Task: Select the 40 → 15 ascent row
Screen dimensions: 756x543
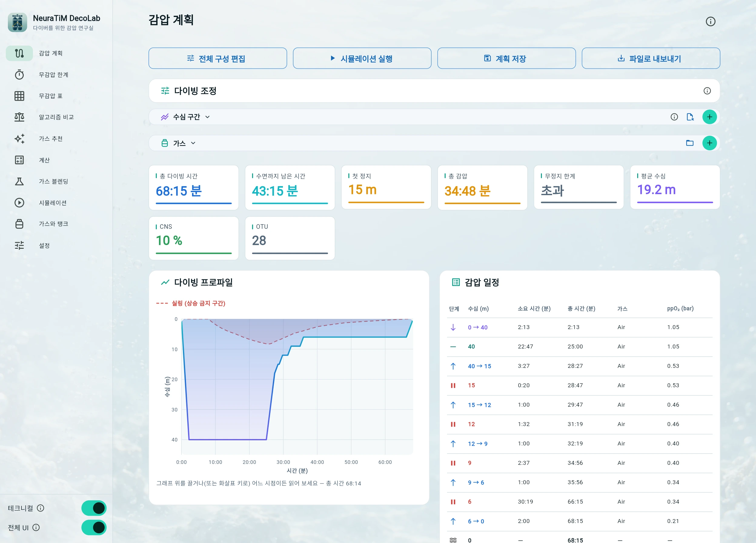Action: 580,366
